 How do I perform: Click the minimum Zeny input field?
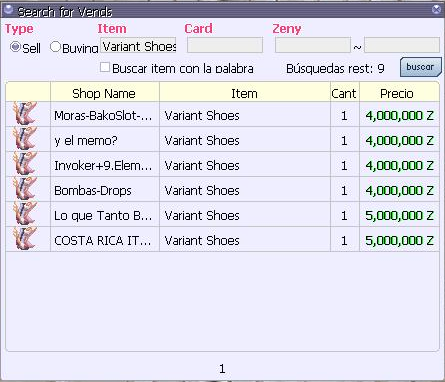[313, 45]
